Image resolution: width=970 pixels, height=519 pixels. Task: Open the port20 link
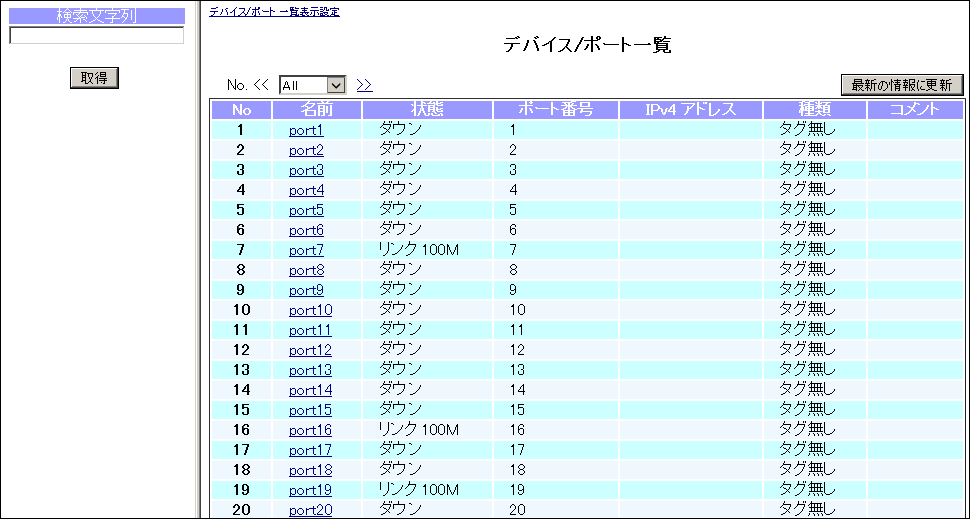click(311, 510)
